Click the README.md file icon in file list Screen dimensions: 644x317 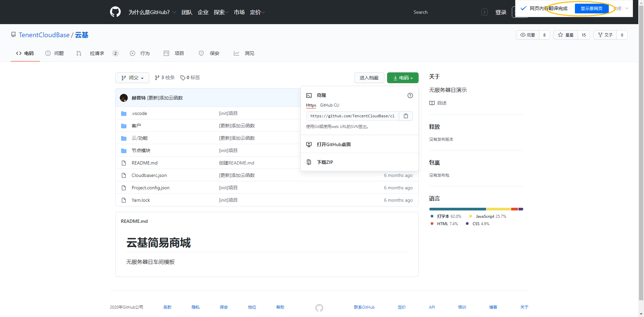pos(124,163)
